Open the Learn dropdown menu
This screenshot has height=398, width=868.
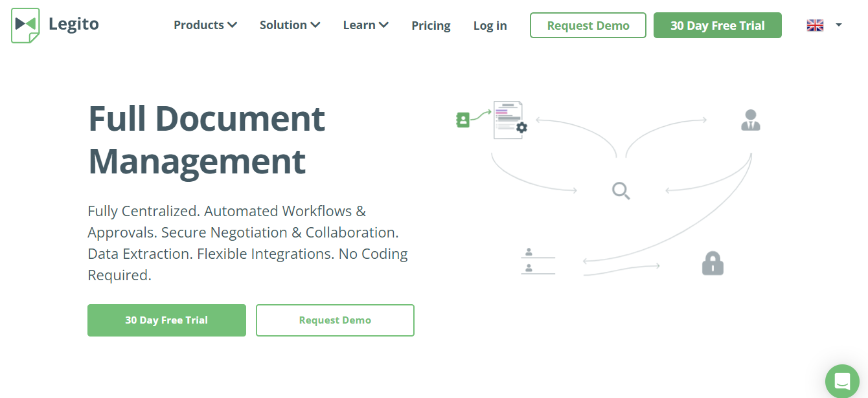pyautogui.click(x=366, y=25)
